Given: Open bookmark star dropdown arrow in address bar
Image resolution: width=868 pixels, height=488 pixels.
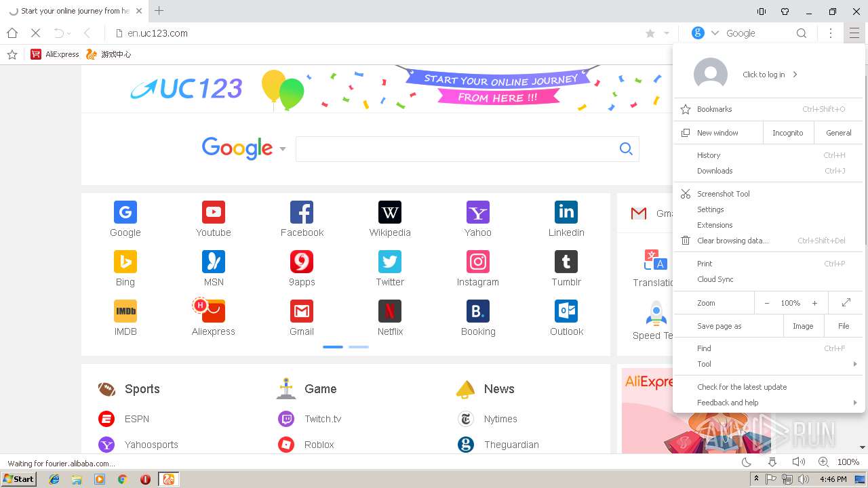Looking at the screenshot, I should click(x=667, y=33).
